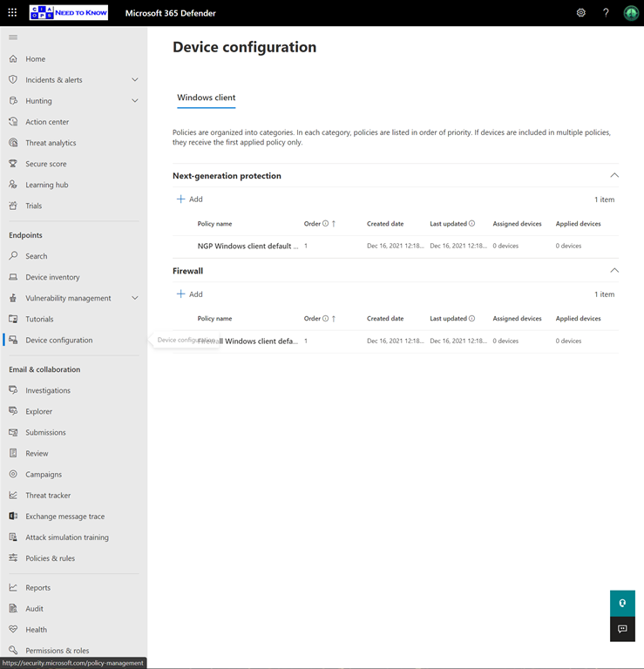This screenshot has width=644, height=669.
Task: Go to Device inventory in sidebar
Action: click(52, 277)
